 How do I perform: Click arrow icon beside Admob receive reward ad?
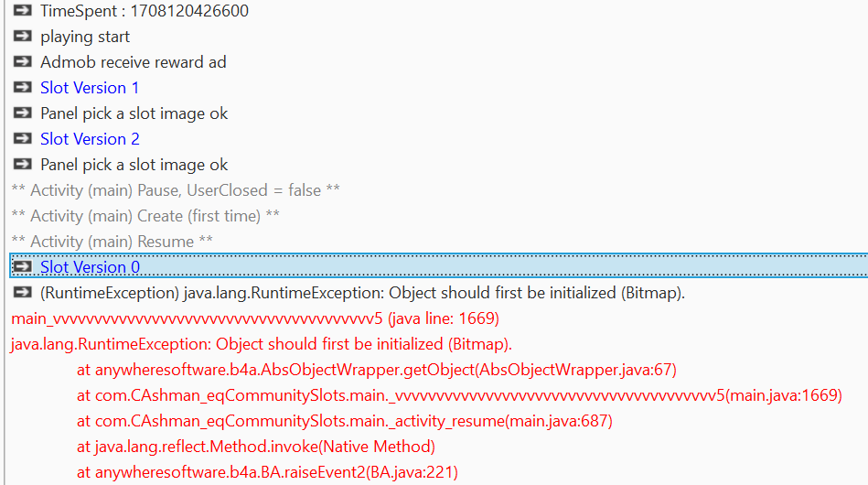point(23,62)
